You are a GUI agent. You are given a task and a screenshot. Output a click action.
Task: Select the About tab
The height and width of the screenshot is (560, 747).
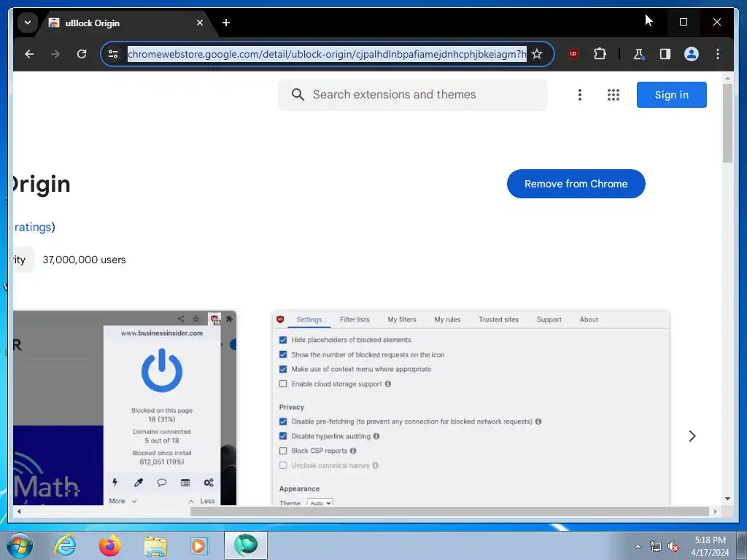click(x=589, y=319)
